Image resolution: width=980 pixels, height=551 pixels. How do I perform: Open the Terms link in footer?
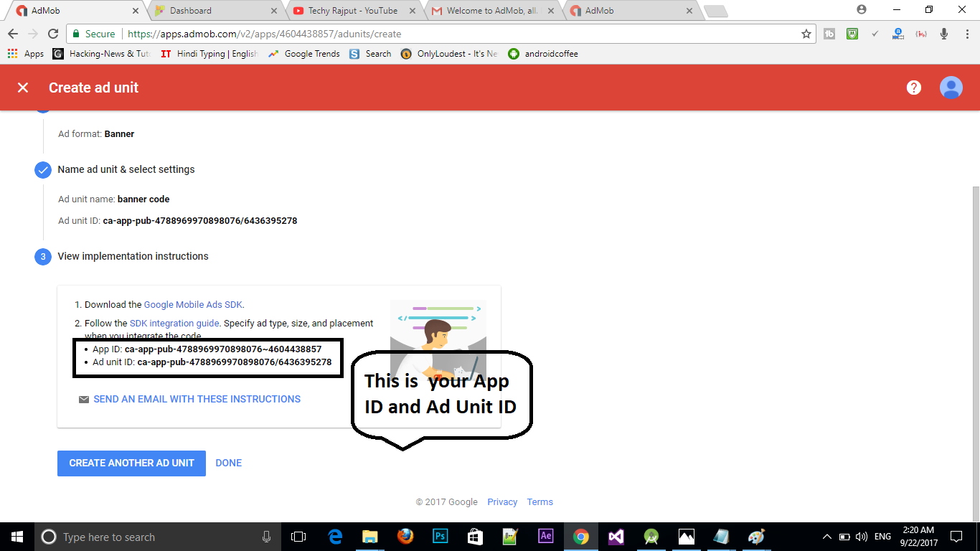point(540,502)
